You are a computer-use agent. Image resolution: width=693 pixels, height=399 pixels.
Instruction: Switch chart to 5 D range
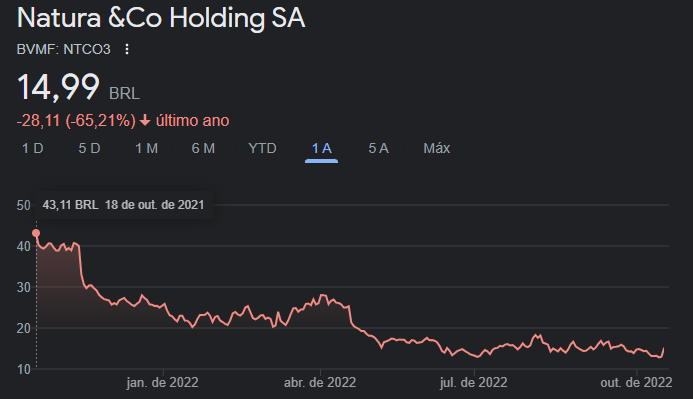[x=89, y=148]
